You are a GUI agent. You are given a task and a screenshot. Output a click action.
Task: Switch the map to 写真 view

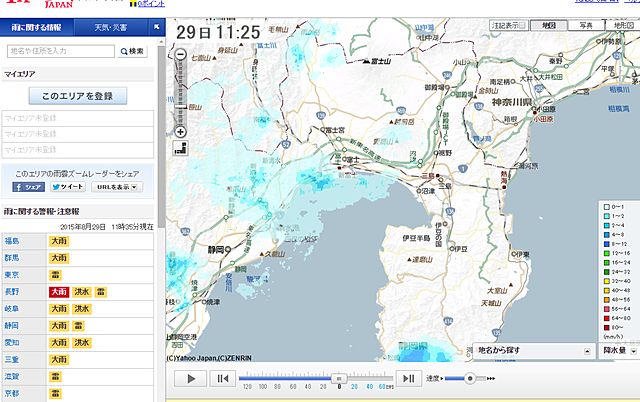pyautogui.click(x=585, y=24)
